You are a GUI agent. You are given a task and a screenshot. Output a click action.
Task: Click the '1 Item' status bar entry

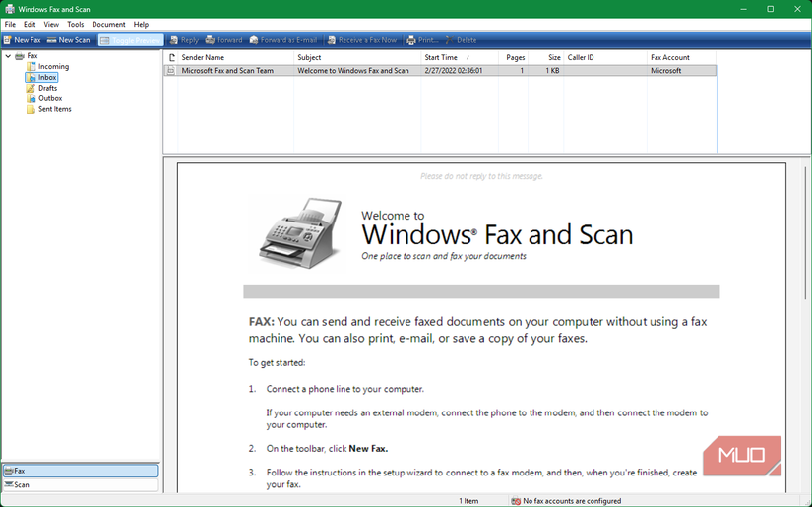[x=468, y=501]
